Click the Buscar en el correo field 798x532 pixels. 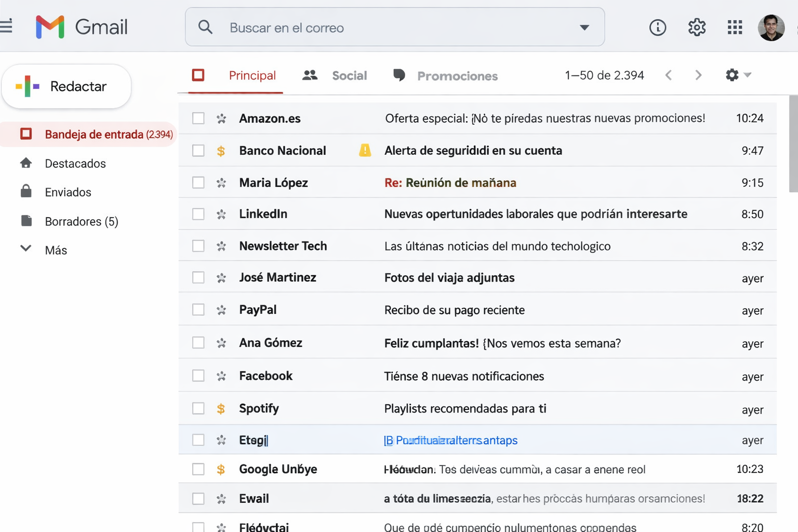395,27
